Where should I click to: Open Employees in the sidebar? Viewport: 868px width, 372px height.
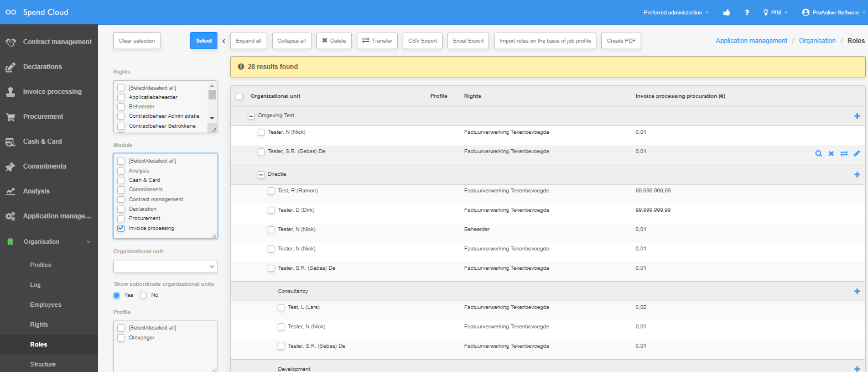(46, 305)
